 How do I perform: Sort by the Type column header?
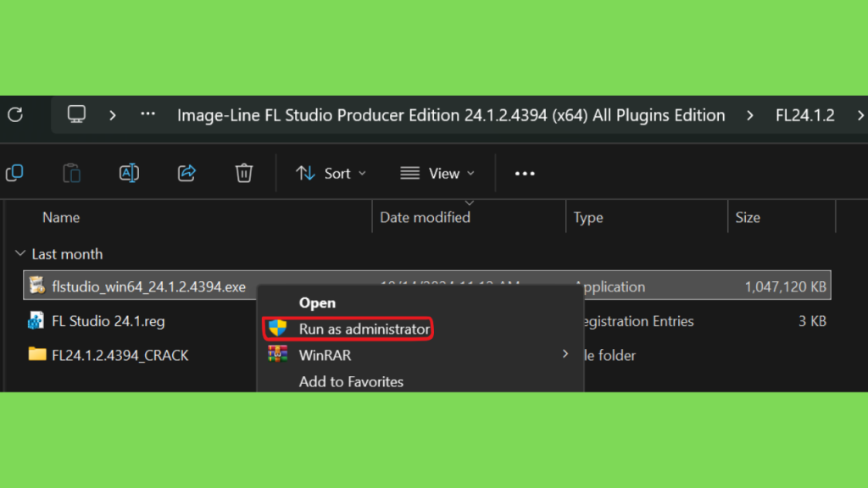(588, 218)
